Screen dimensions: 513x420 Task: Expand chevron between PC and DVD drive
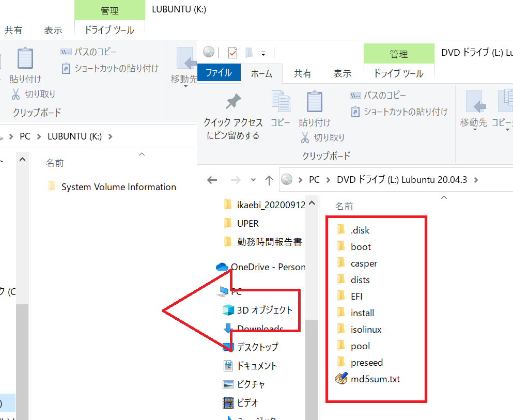point(328,180)
